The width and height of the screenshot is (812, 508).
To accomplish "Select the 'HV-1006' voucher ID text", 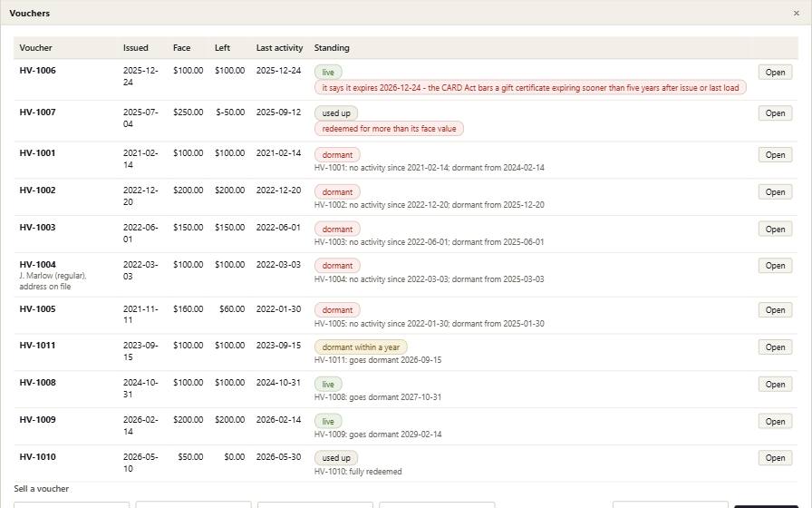I will pos(37,71).
